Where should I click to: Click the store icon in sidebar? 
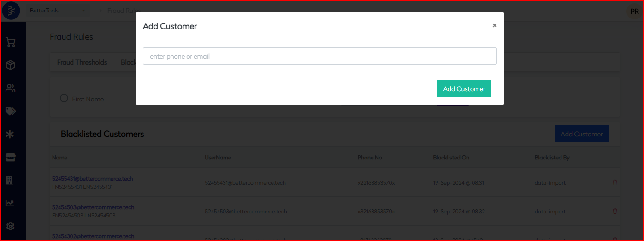coord(11,158)
